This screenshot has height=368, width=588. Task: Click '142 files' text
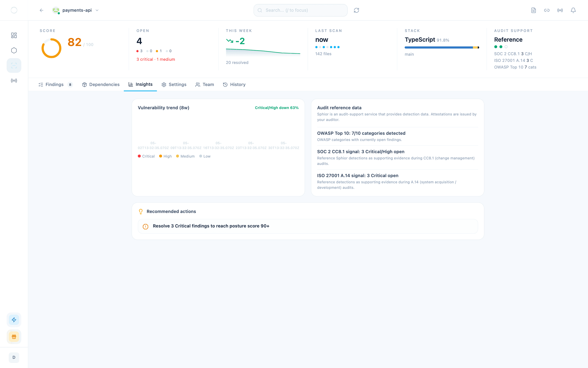[323, 54]
